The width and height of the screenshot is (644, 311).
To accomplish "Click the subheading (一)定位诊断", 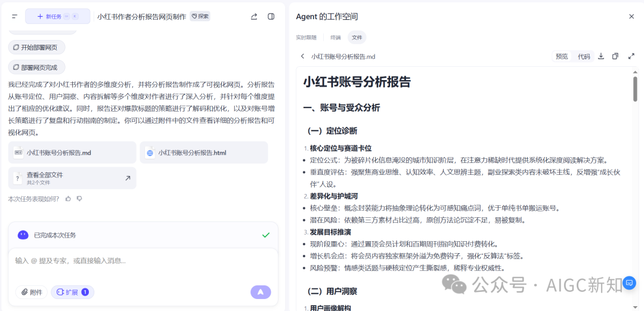I will tap(332, 131).
